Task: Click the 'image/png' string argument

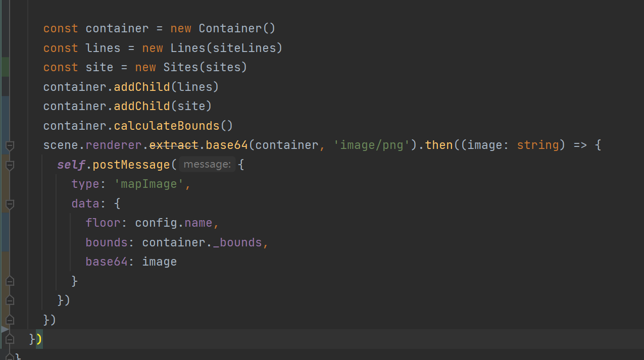Action: click(x=372, y=144)
